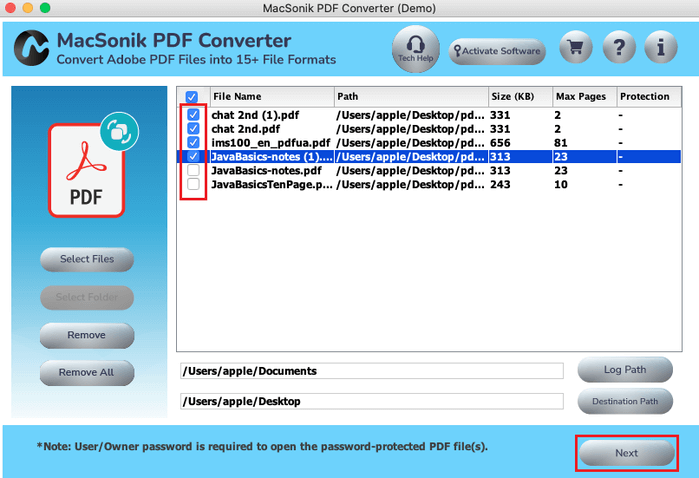
Task: Click the PDF document graphic in sidebar
Action: (86, 170)
